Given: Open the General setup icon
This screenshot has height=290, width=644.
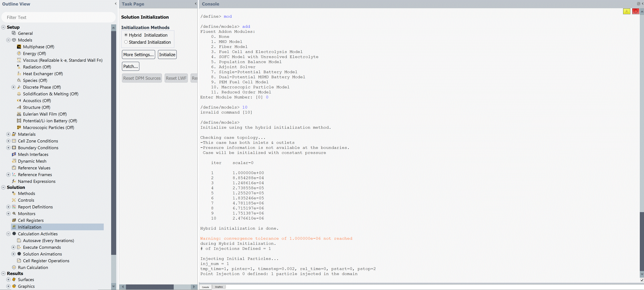Looking at the screenshot, I should click(x=14, y=33).
